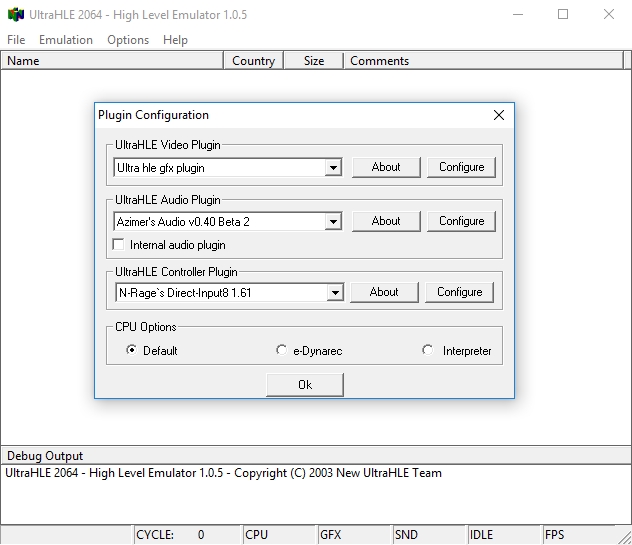Configure the Video Plugin
Image resolution: width=632 pixels, height=545 pixels.
pos(462,167)
